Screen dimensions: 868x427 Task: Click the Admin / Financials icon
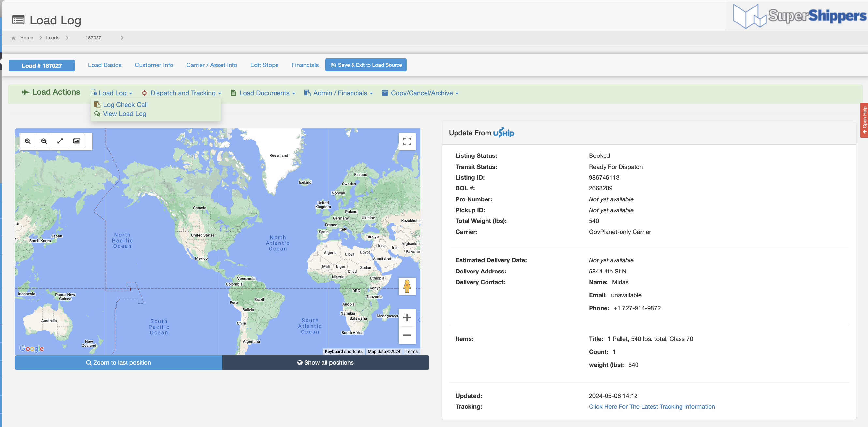tap(307, 93)
